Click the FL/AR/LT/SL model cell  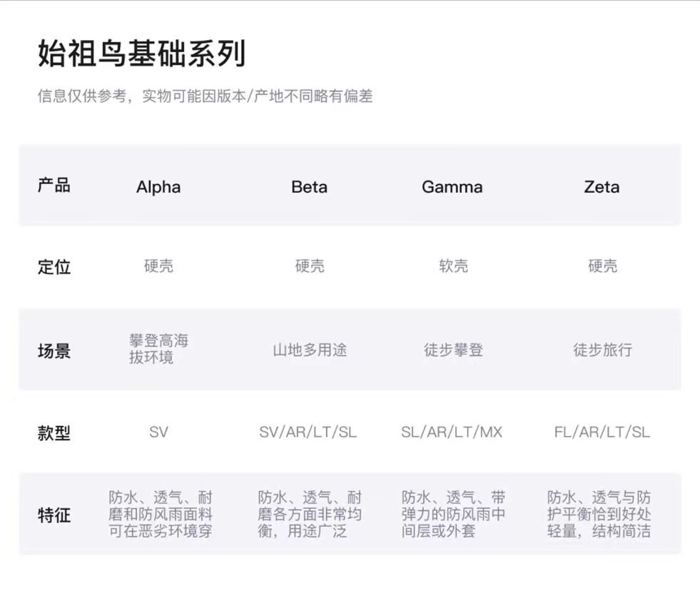(602, 432)
